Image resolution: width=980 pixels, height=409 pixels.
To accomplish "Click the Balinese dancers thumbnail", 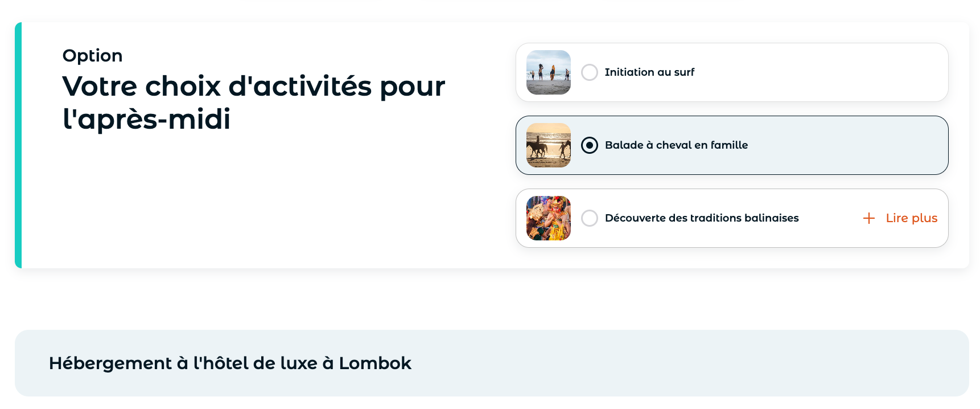I will coord(549,218).
